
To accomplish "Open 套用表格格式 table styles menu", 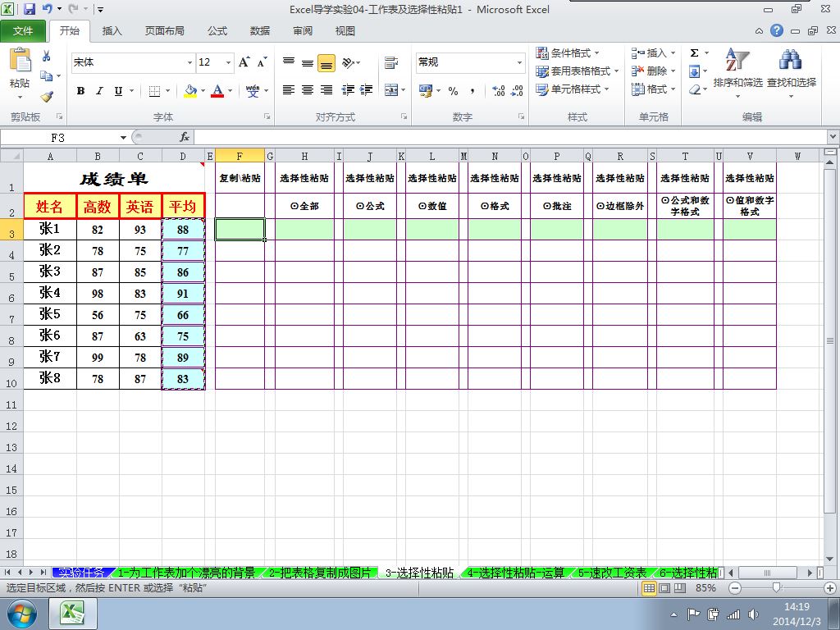I will tap(577, 71).
